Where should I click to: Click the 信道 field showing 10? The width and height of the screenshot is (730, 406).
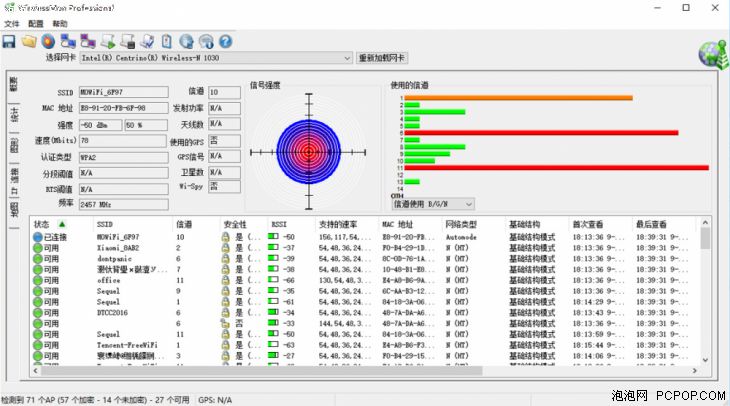coord(224,92)
